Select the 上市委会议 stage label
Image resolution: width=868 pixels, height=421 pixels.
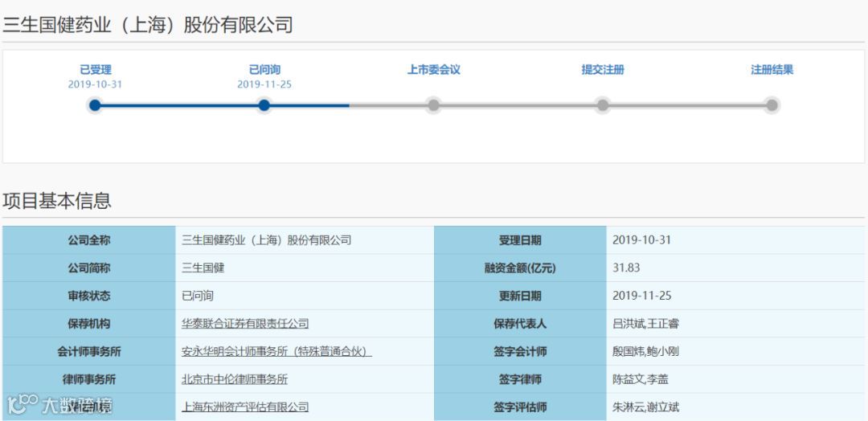pos(433,70)
